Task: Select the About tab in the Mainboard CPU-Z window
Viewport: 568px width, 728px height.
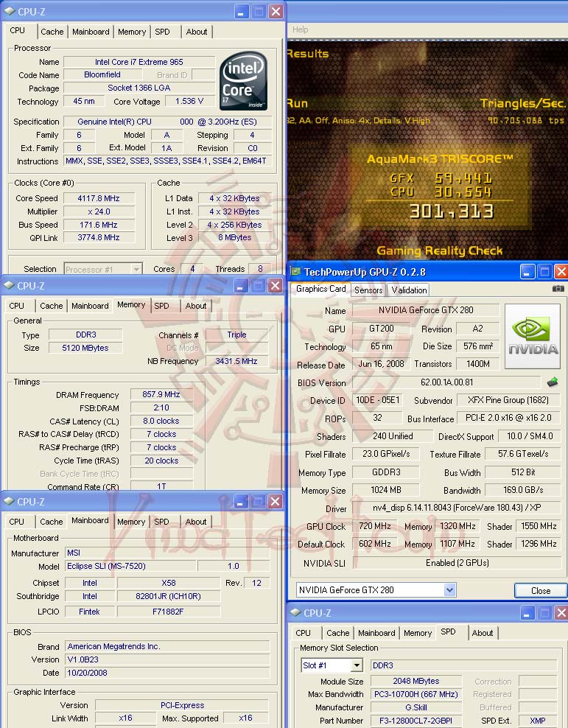Action: pos(196,522)
